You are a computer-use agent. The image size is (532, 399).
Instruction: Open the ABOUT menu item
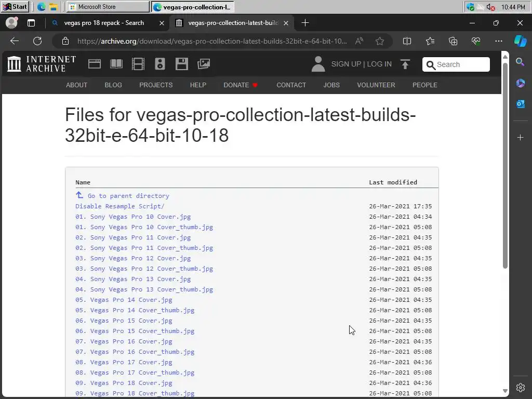[76, 85]
